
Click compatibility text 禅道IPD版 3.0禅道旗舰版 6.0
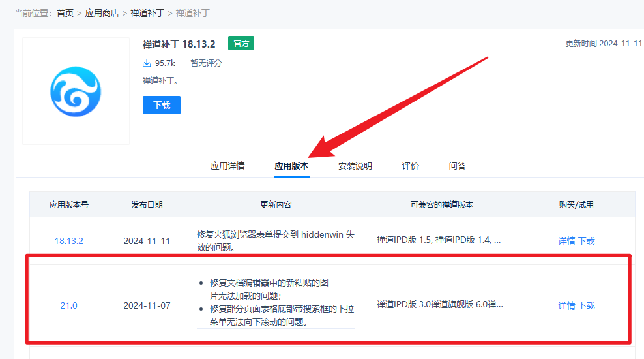[x=439, y=304]
